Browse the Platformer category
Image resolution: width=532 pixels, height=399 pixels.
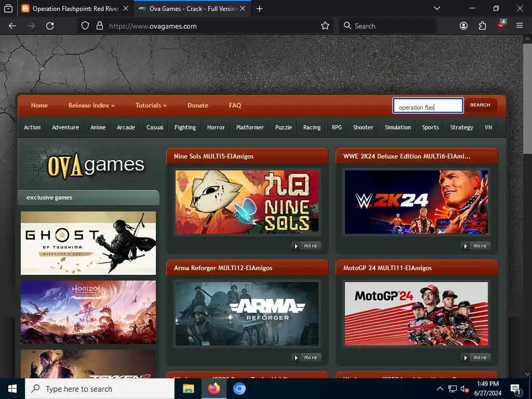[250, 128]
